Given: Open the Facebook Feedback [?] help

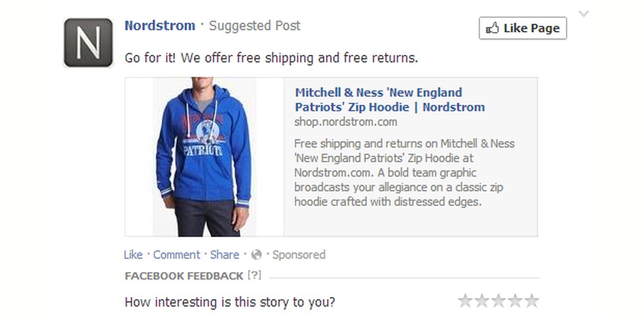Looking at the screenshot, I should 254,275.
